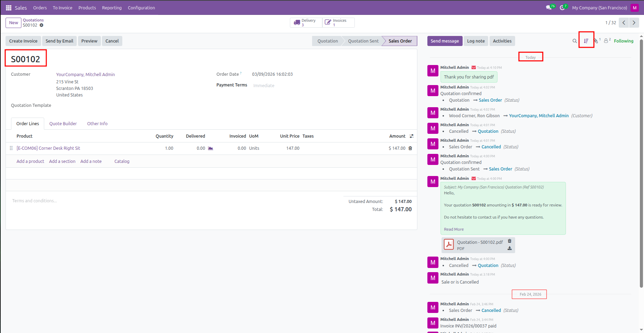Go to the next record arrow
Image resolution: width=644 pixels, height=333 pixels.
[x=634, y=23]
